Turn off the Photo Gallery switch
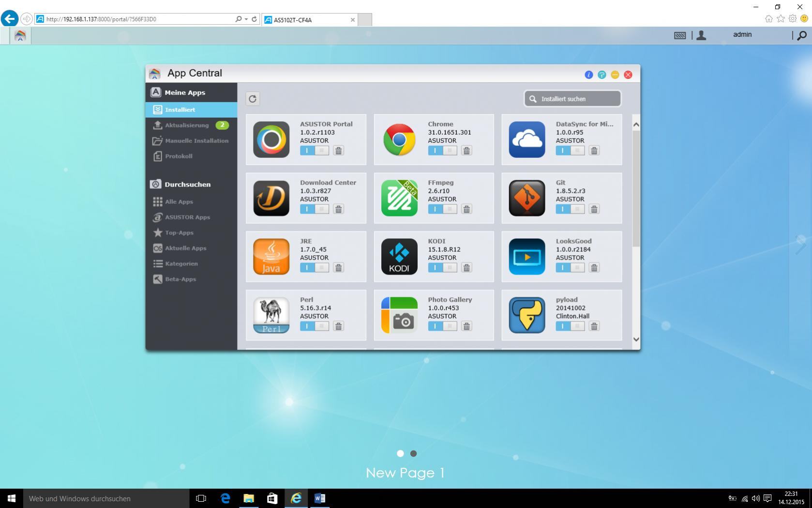812x508 pixels. click(442, 326)
